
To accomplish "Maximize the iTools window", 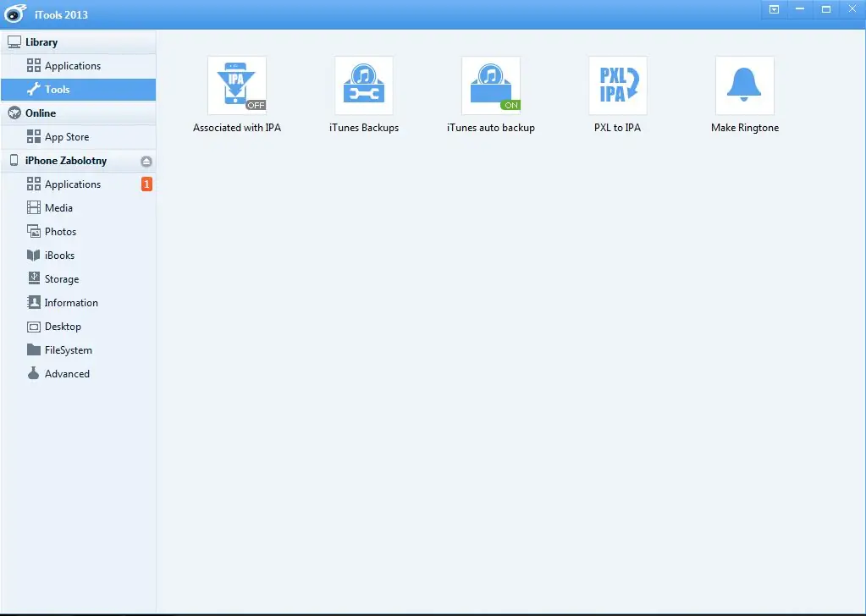I will click(x=826, y=9).
